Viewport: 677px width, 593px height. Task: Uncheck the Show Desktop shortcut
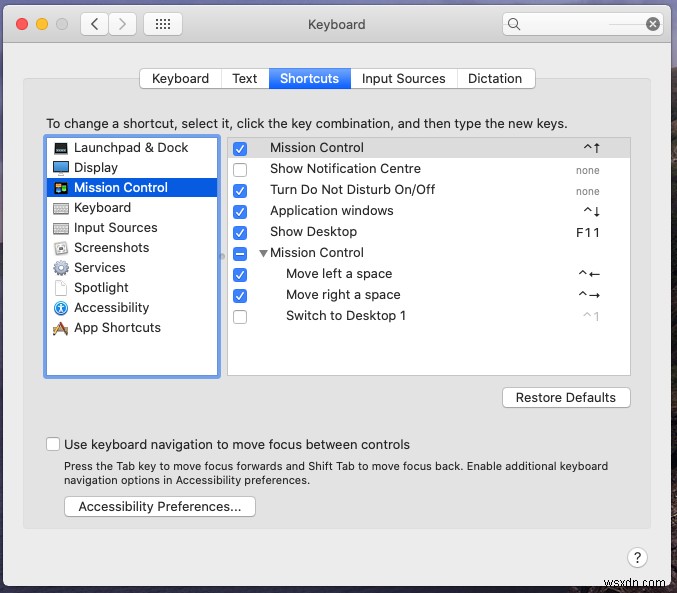[240, 233]
